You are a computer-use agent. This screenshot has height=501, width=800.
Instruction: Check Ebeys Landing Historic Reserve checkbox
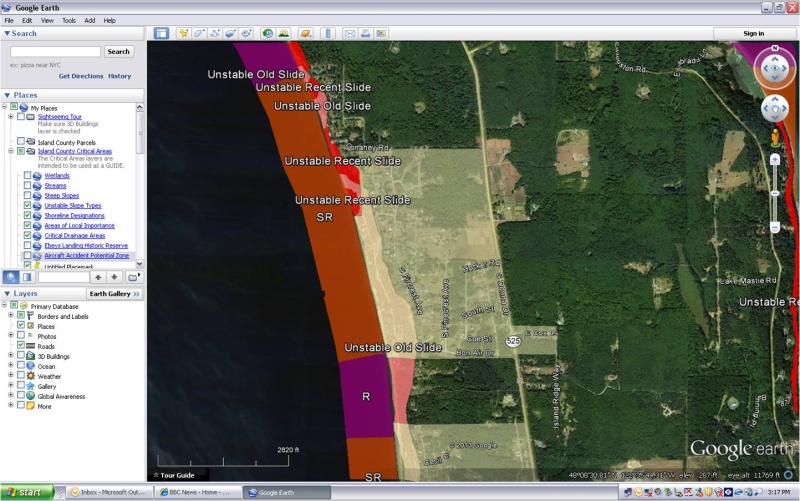tap(28, 245)
